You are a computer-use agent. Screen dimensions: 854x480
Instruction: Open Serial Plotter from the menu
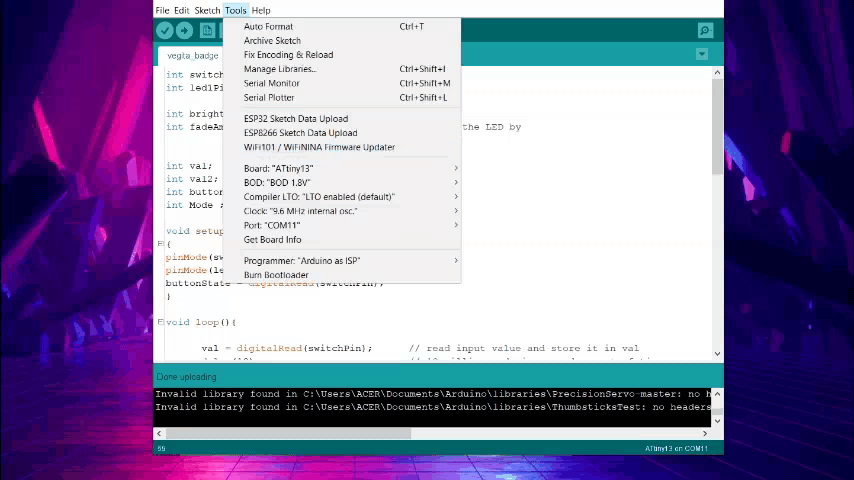click(x=269, y=98)
